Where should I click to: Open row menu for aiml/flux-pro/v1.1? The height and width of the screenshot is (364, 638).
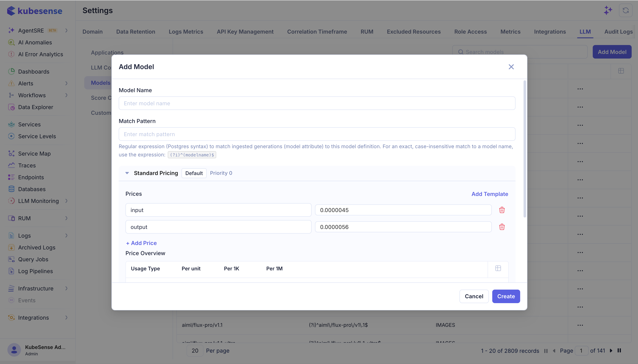tap(580, 325)
